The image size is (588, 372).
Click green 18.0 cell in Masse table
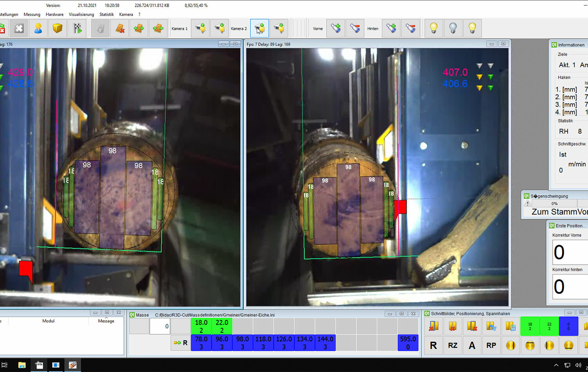click(x=201, y=326)
